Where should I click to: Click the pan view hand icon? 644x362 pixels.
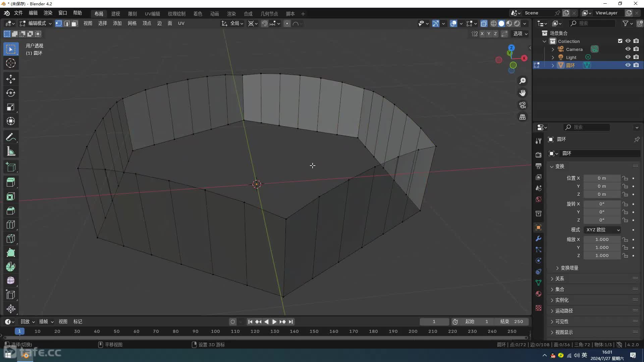pos(523,93)
